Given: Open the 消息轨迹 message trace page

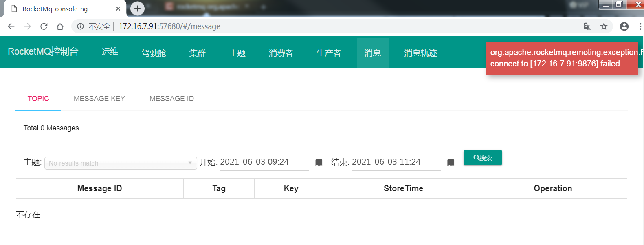Looking at the screenshot, I should (420, 53).
